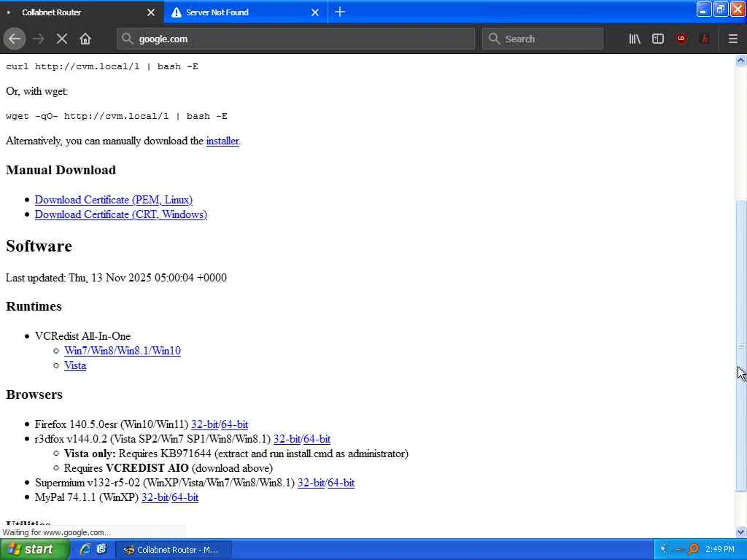Click the Requires VCREDIST AIO note
The height and width of the screenshot is (560, 747).
169,469
